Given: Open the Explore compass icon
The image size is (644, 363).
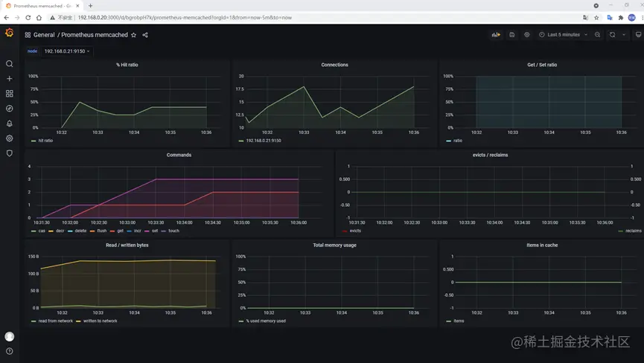Looking at the screenshot, I should click(x=10, y=109).
